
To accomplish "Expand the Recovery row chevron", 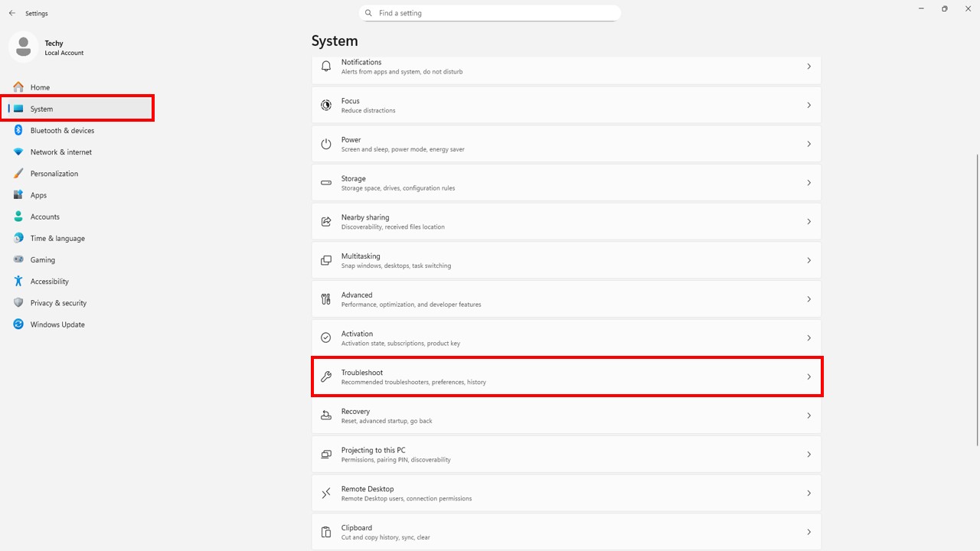I will point(808,416).
